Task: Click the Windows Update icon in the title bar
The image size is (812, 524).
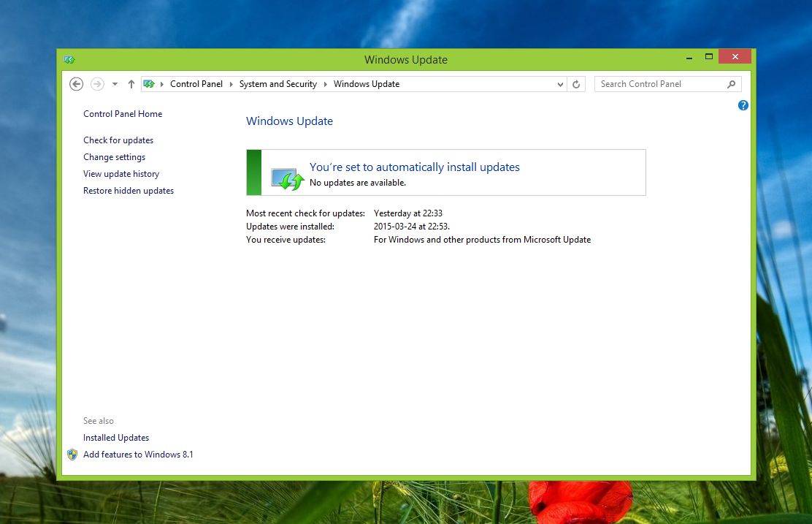Action: pyautogui.click(x=69, y=60)
